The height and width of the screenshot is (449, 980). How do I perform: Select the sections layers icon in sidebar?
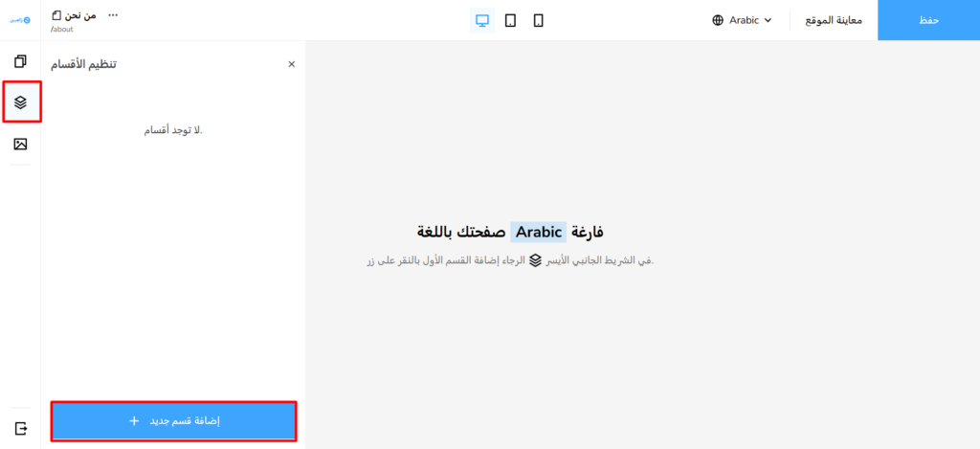(x=20, y=101)
